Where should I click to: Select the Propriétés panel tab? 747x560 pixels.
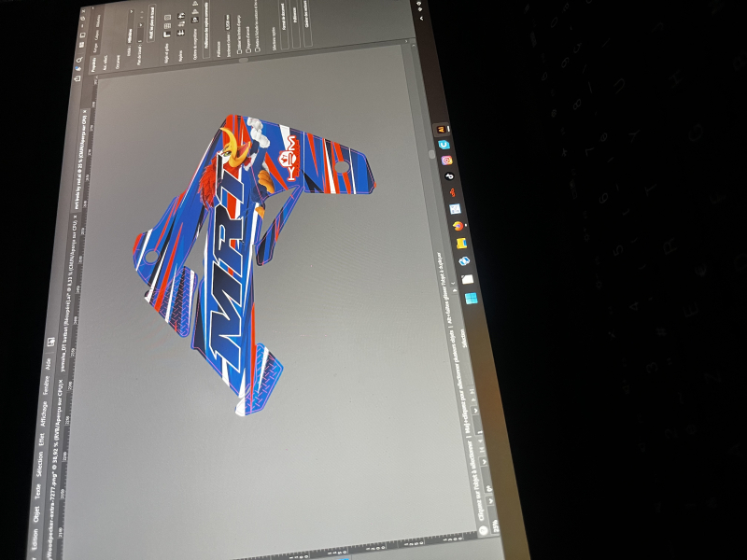pyautogui.click(x=93, y=64)
